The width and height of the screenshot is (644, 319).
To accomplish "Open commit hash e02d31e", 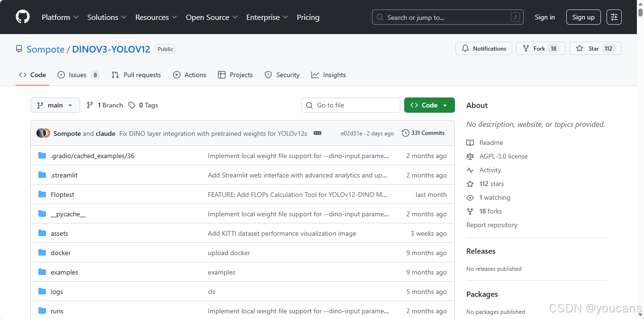I will coord(351,133).
